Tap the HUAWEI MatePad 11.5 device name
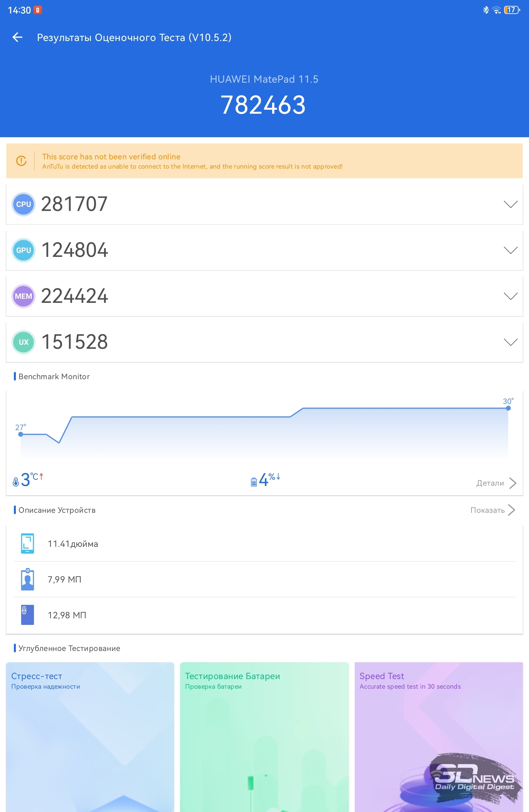The height and width of the screenshot is (812, 529). click(x=264, y=79)
